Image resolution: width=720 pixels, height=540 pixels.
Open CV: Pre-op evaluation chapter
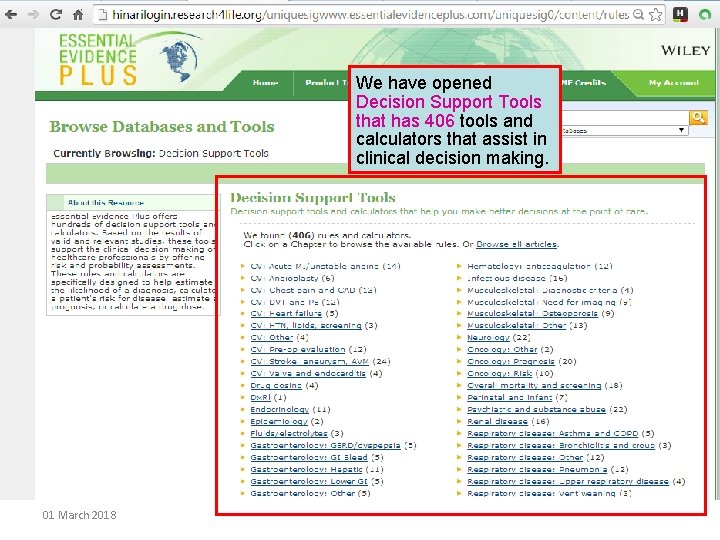(x=298, y=349)
